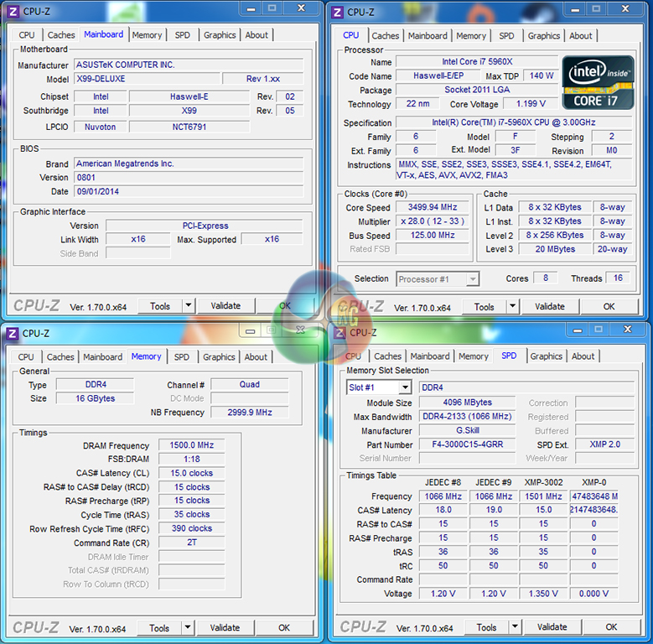Go to SPD tab in the CPU window
653x644 pixels.
click(506, 36)
